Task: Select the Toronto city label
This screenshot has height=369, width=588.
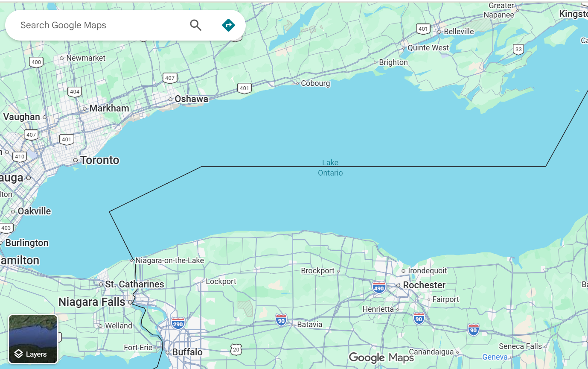Action: 100,160
